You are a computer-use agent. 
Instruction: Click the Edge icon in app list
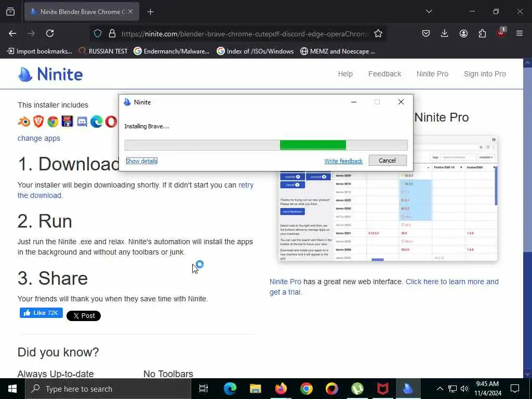[x=96, y=122]
